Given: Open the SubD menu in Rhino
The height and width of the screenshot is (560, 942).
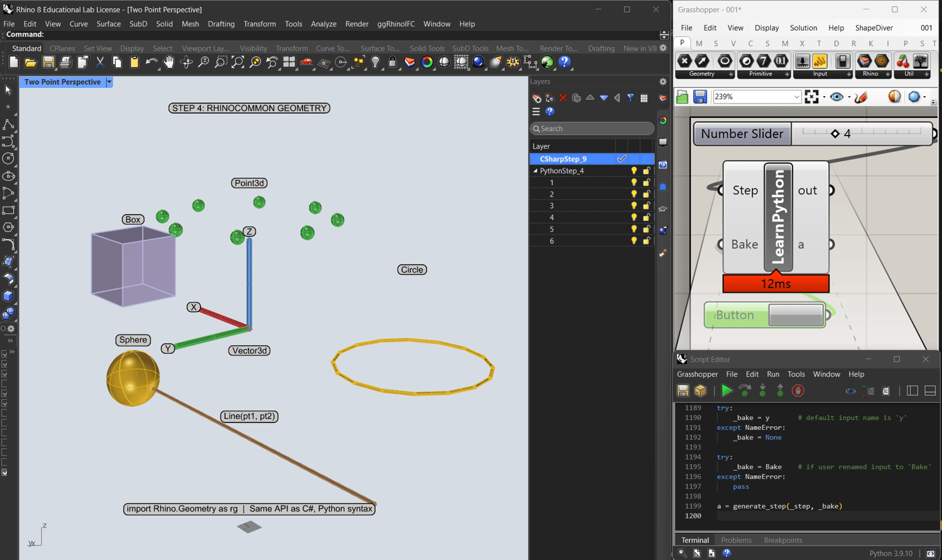Looking at the screenshot, I should [138, 24].
